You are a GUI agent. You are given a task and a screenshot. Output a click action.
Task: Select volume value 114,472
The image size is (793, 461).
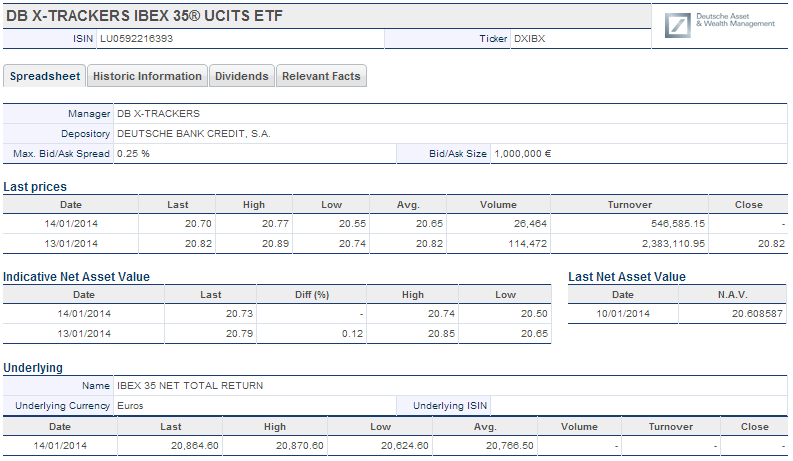click(527, 244)
